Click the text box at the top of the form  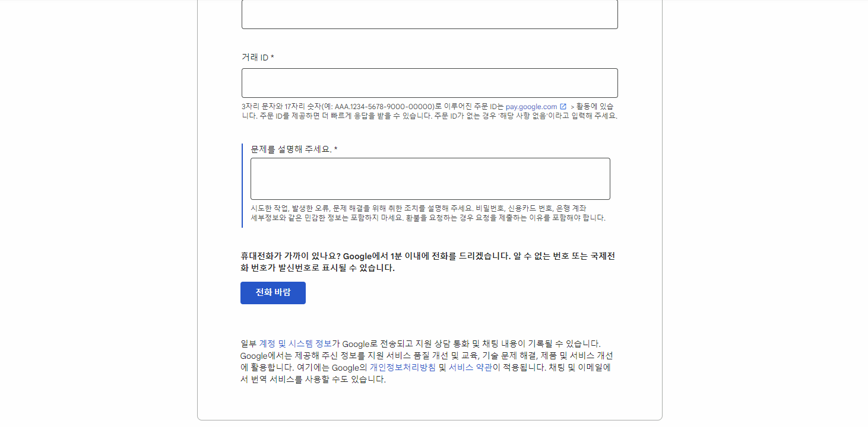(429, 13)
